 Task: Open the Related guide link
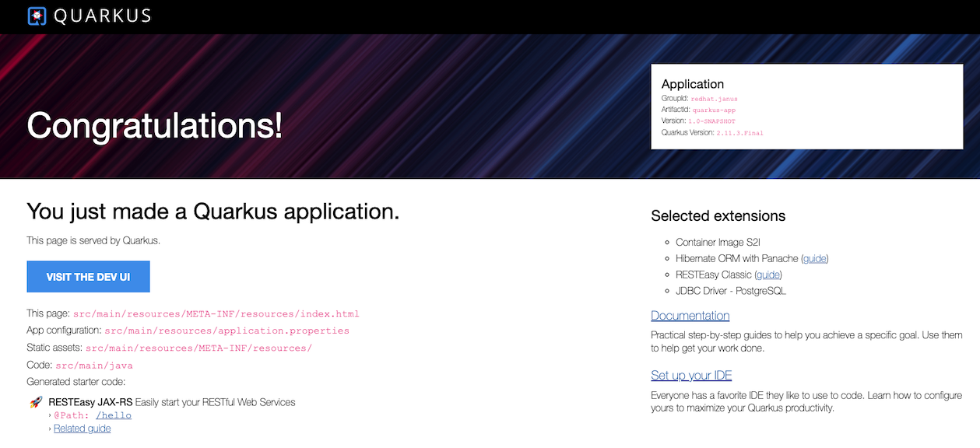pyautogui.click(x=82, y=429)
